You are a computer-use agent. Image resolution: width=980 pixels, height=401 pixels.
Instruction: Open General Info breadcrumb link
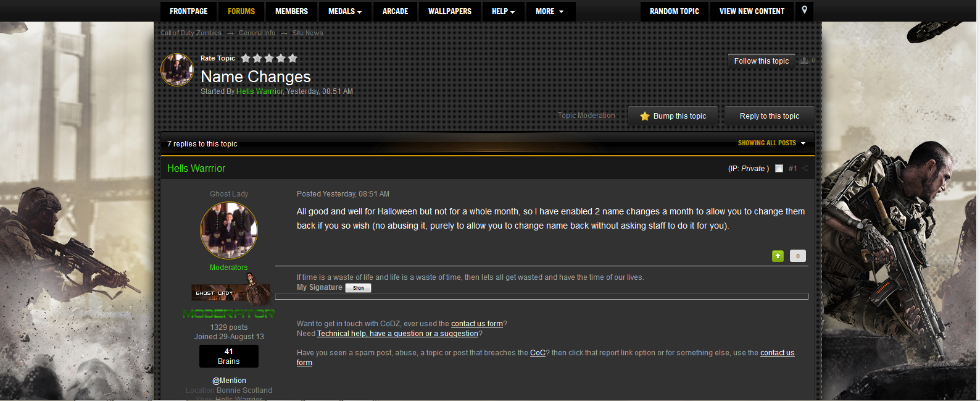pos(257,33)
